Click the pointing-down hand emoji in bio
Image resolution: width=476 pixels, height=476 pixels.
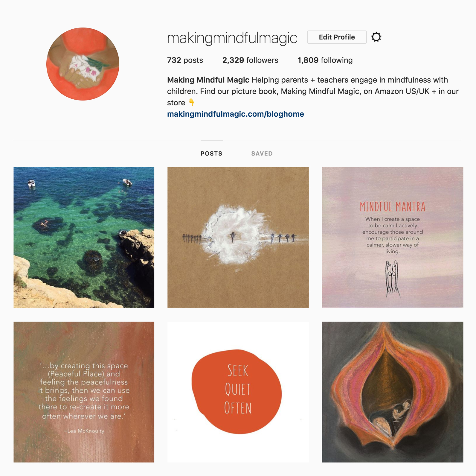coord(192,102)
